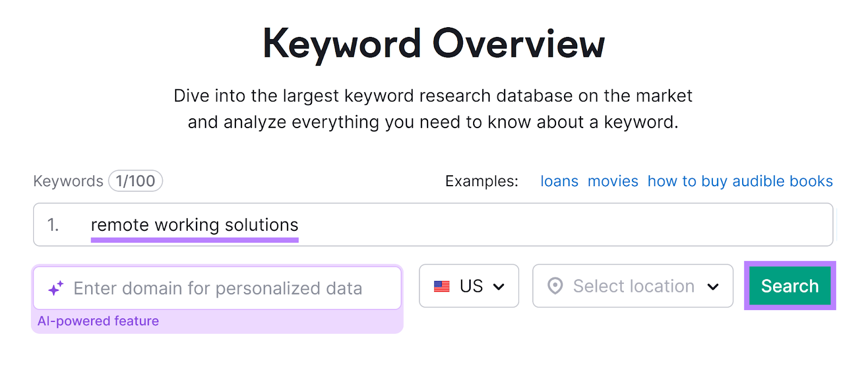Viewport: 868px width, 367px height.
Task: Expand the country selector menu
Action: pos(469,286)
